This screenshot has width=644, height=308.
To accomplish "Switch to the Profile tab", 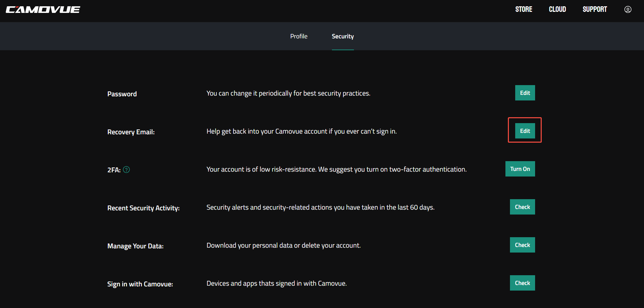I will tap(299, 36).
